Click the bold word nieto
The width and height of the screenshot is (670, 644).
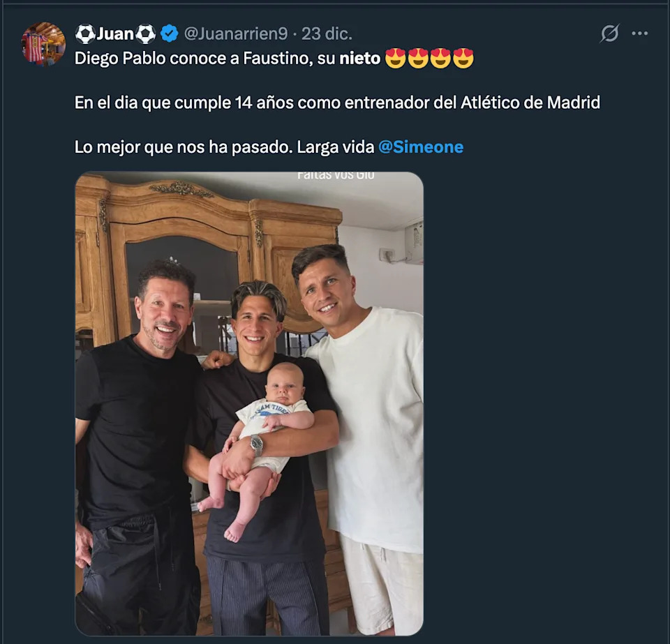point(360,59)
